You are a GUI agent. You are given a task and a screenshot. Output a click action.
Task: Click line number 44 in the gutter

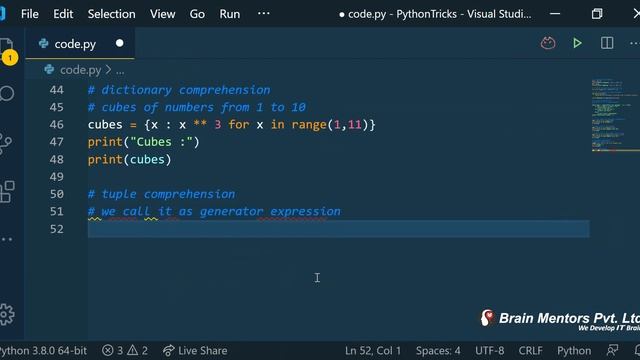[x=57, y=90]
